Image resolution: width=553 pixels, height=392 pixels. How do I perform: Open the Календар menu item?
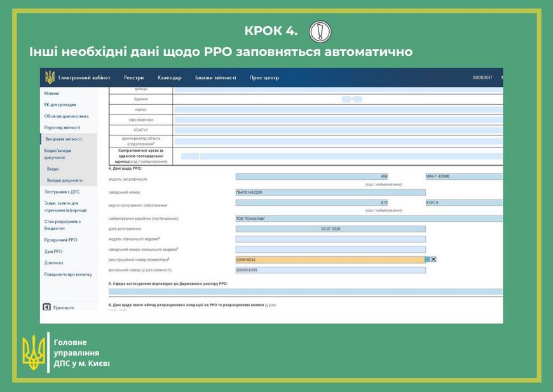pos(169,78)
